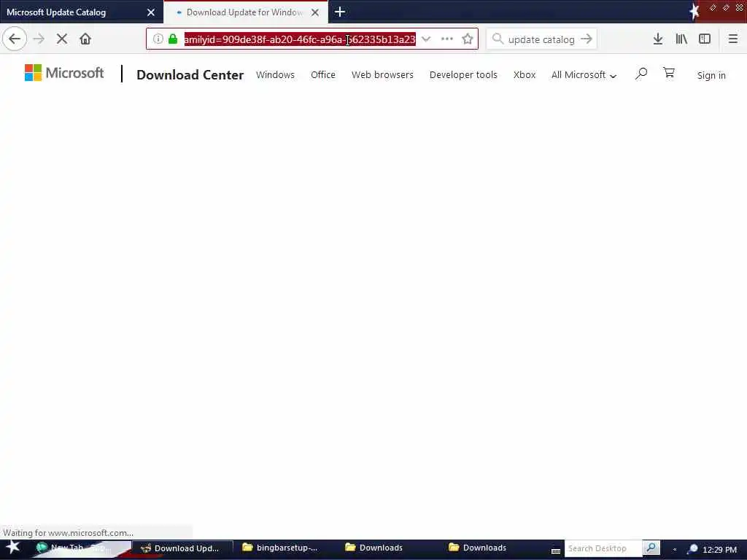Close the Download Update tab
The image size is (747, 560).
315,12
